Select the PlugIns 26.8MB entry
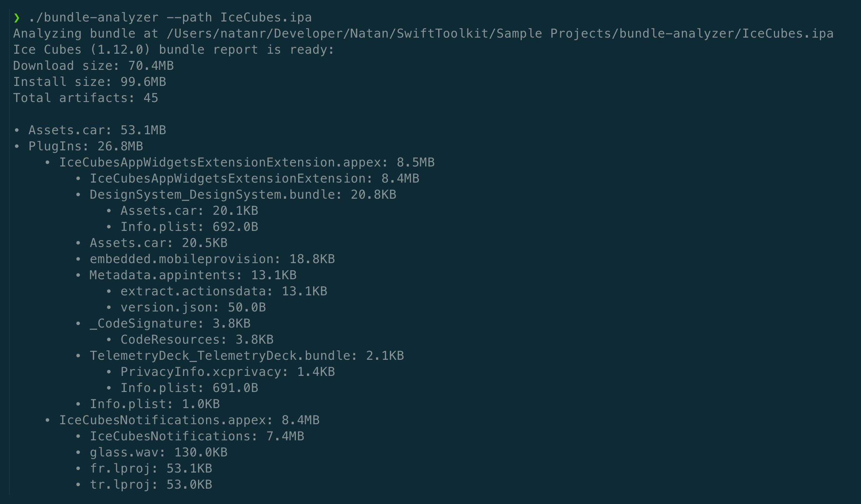Viewport: 861px width, 504px height. (86, 147)
